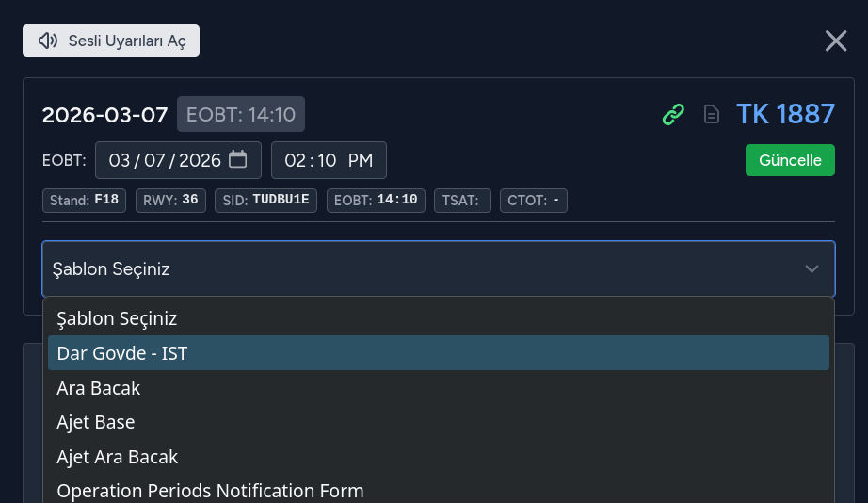
Task: Click the green Güncelle button
Action: [x=790, y=160]
